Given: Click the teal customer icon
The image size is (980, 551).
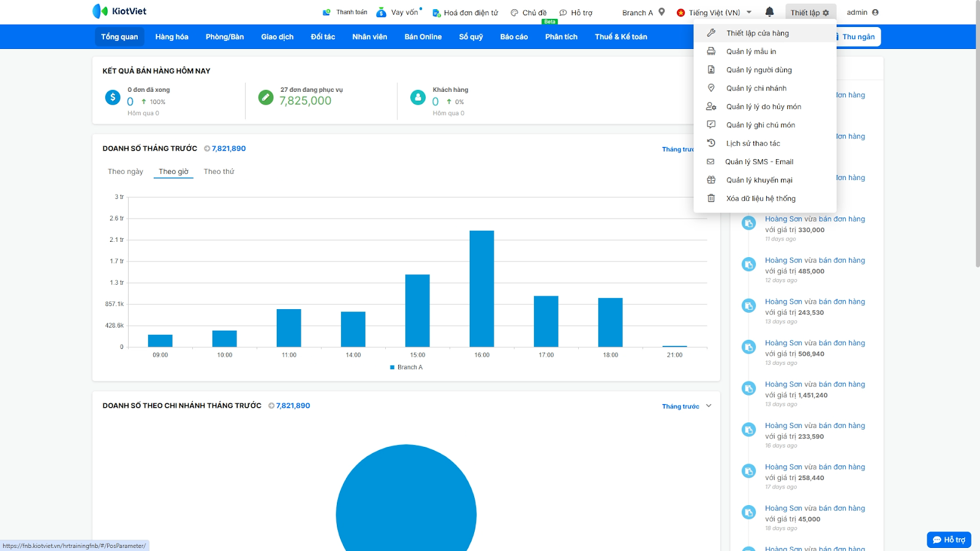Looking at the screenshot, I should pyautogui.click(x=418, y=97).
